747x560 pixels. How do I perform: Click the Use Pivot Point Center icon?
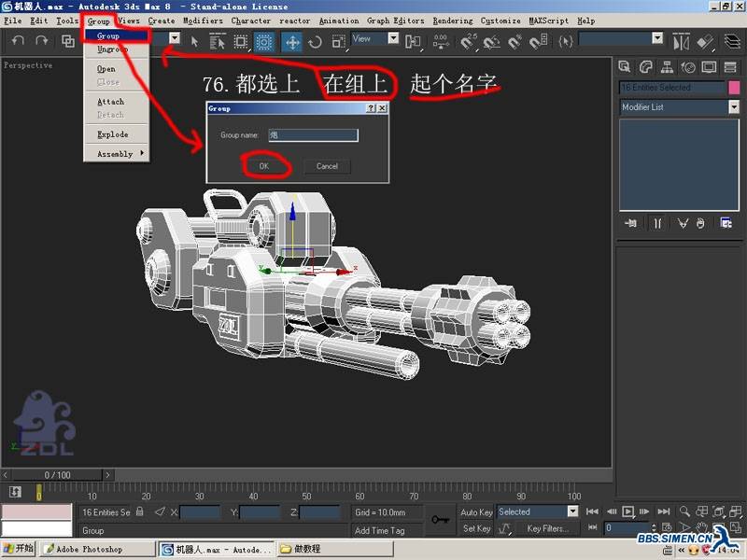tap(413, 42)
